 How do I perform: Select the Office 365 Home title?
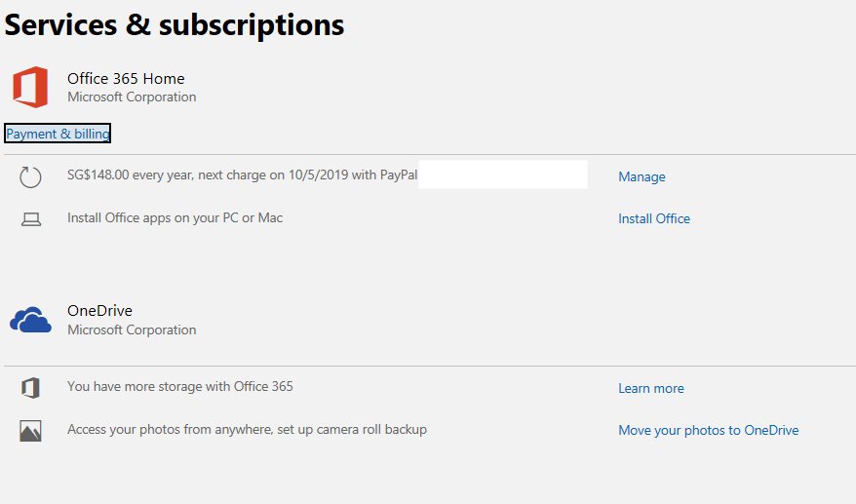point(126,79)
